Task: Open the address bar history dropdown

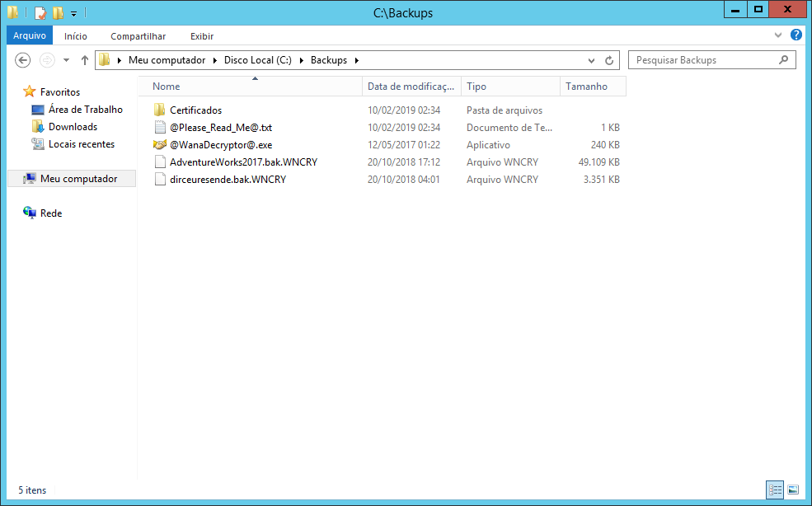Action: (591, 60)
